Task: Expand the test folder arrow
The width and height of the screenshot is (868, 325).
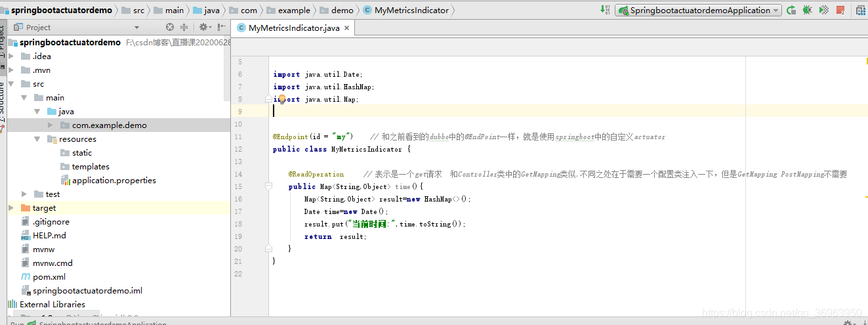Action: pyautogui.click(x=24, y=194)
